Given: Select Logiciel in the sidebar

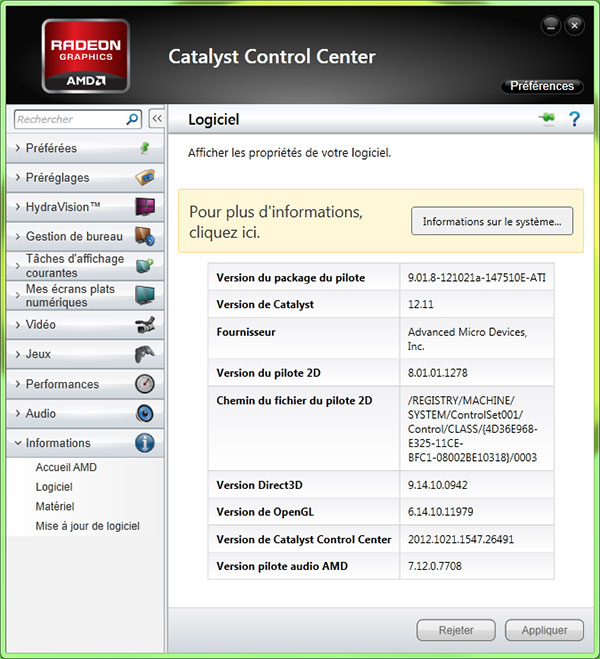Looking at the screenshot, I should [54, 487].
